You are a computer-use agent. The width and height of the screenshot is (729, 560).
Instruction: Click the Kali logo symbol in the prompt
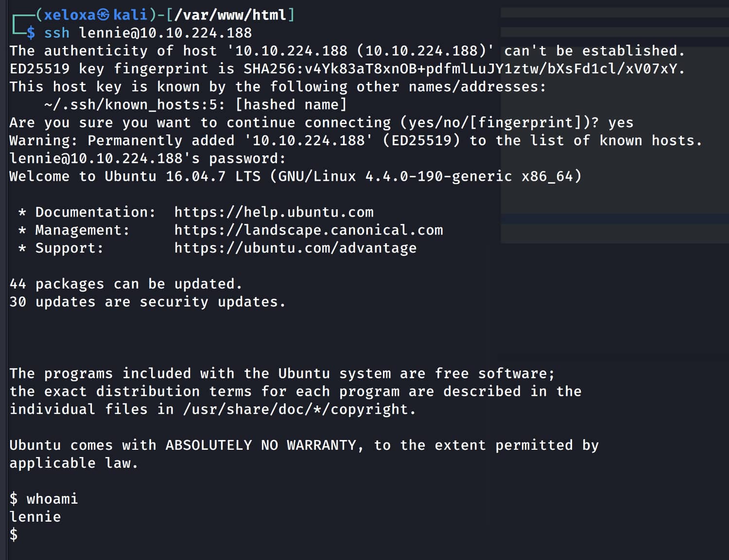click(103, 15)
